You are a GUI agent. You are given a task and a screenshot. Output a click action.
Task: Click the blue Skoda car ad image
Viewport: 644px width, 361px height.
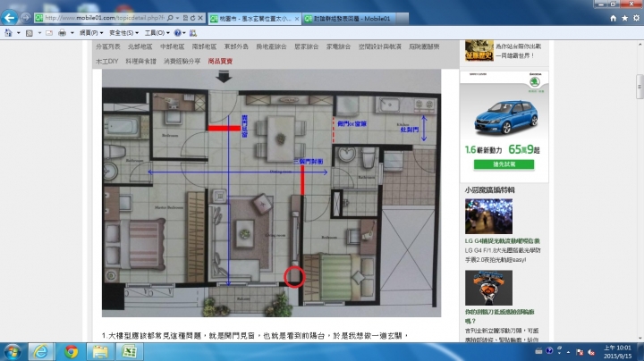click(x=505, y=117)
